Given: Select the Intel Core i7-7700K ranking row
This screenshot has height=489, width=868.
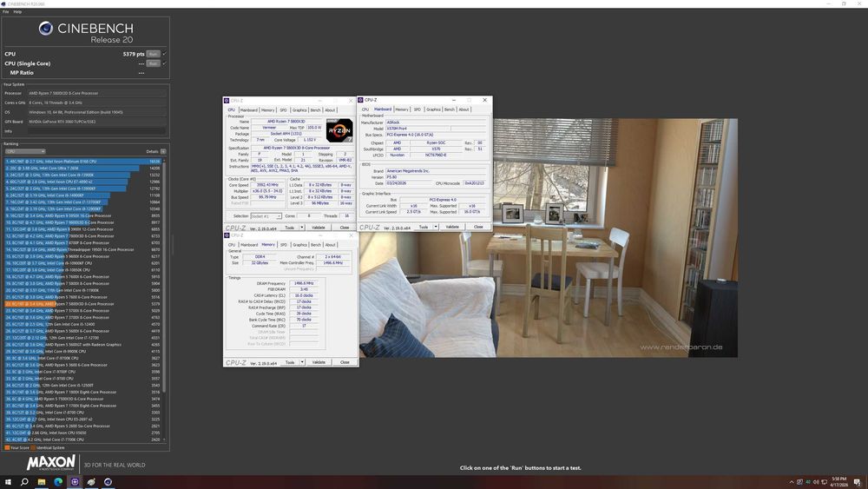Looking at the screenshot, I should click(x=83, y=439).
